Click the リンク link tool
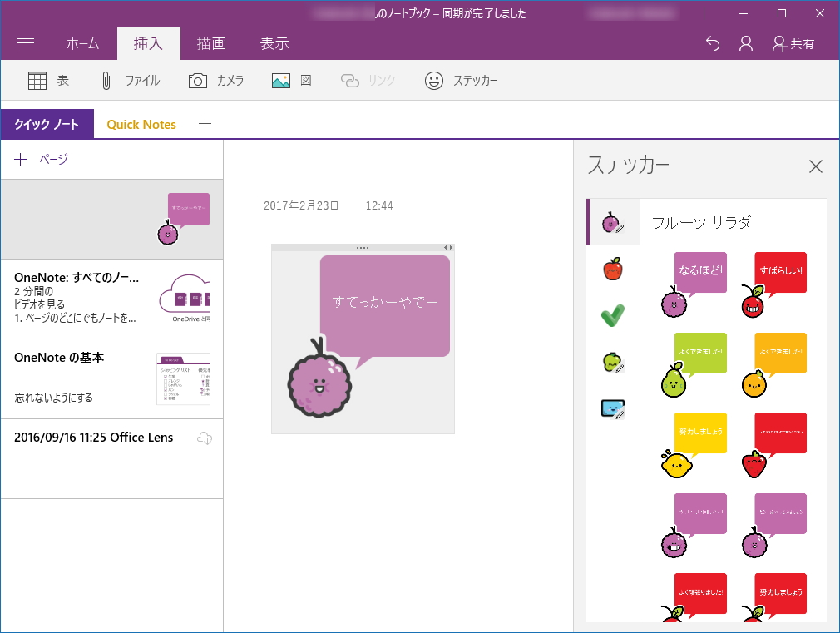Viewport: 840px width, 633px height. [368, 81]
